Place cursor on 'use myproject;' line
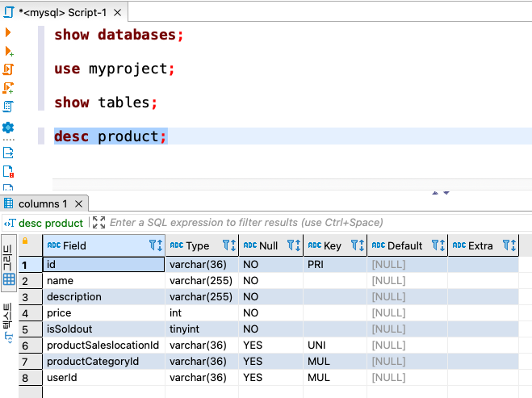The height and width of the screenshot is (398, 532). [115, 69]
